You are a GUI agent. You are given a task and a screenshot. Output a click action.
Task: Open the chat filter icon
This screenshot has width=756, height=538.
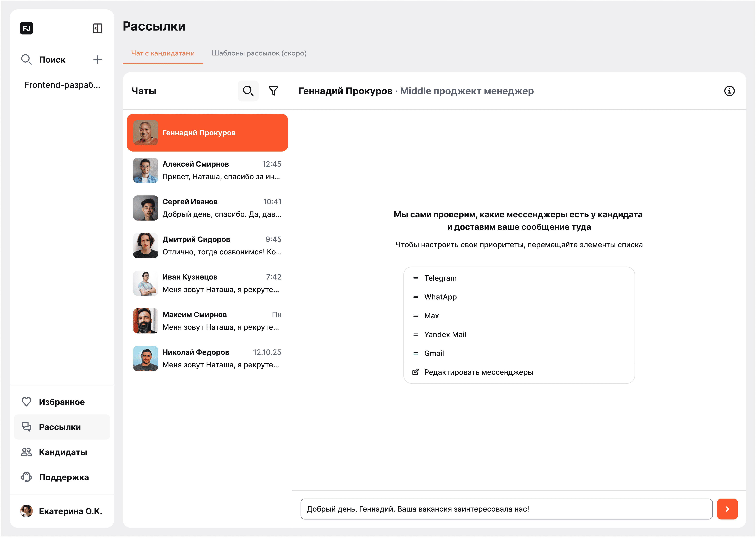tap(273, 90)
